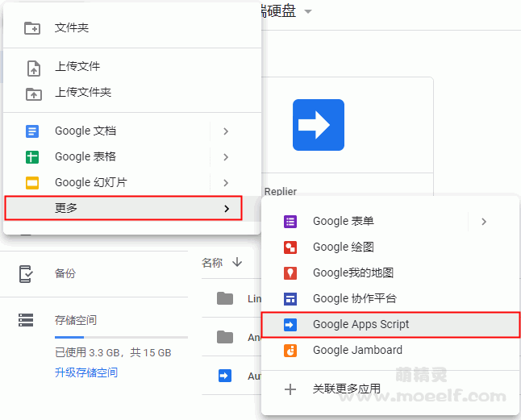Screen dimensions: 521x420
Task: Click the Google Docs icon
Action: point(32,131)
